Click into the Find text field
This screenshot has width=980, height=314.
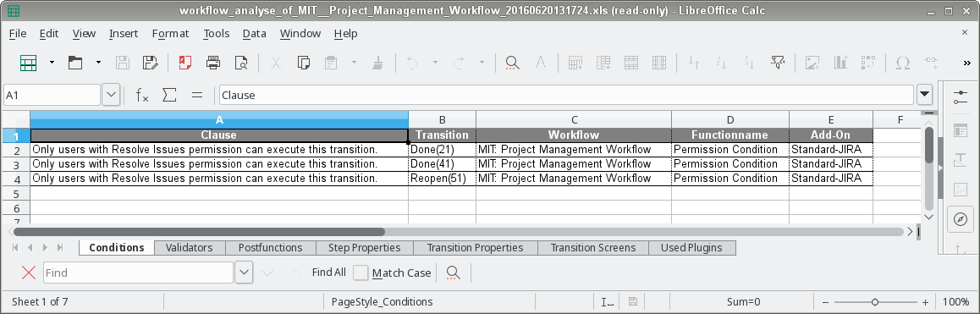(x=138, y=273)
